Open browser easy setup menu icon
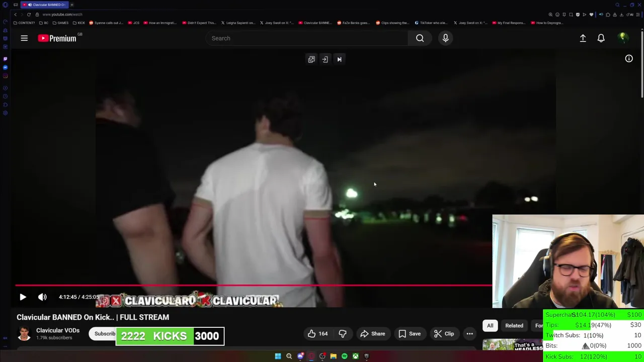 click(x=638, y=15)
